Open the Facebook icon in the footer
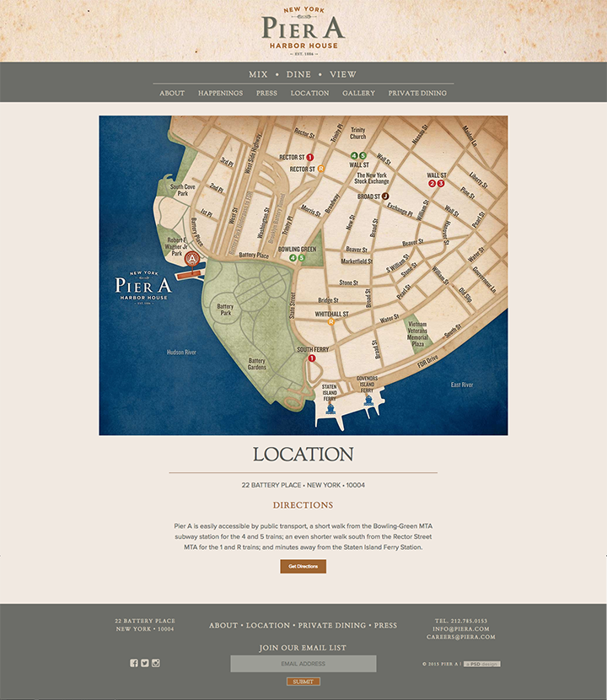The height and width of the screenshot is (700, 607). (x=134, y=663)
